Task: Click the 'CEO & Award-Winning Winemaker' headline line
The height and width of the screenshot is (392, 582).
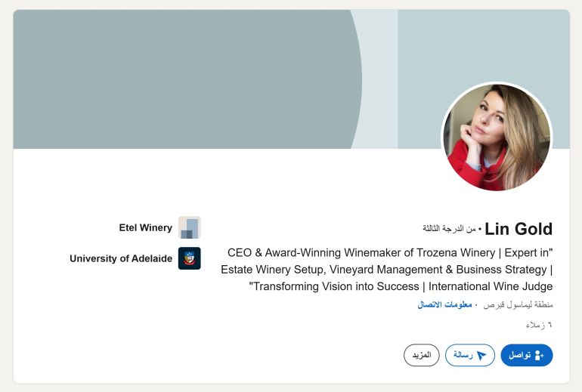Action: click(x=390, y=252)
